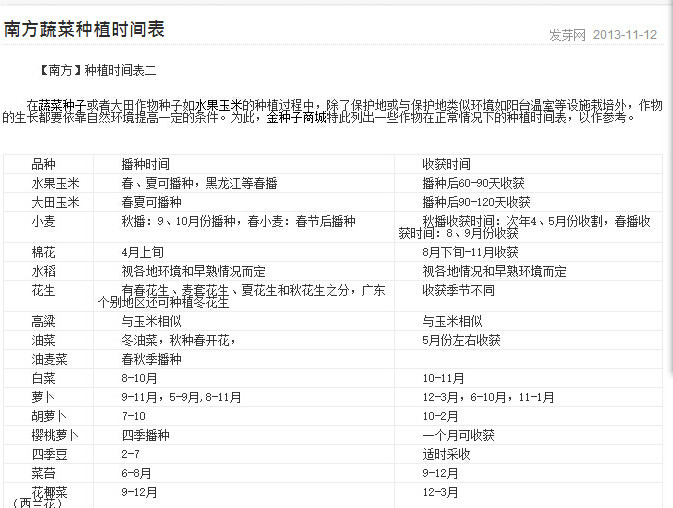Click cell 5月份左右收获
Viewport: 673px width, 508px height.
coord(461,340)
